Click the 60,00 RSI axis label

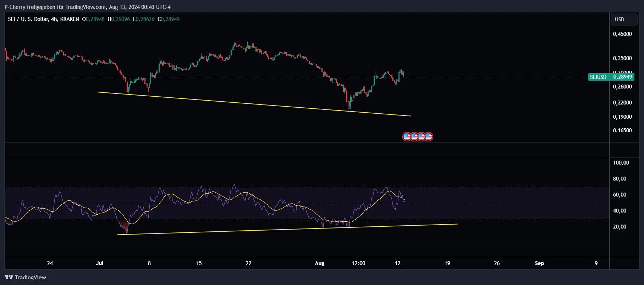pyautogui.click(x=620, y=195)
